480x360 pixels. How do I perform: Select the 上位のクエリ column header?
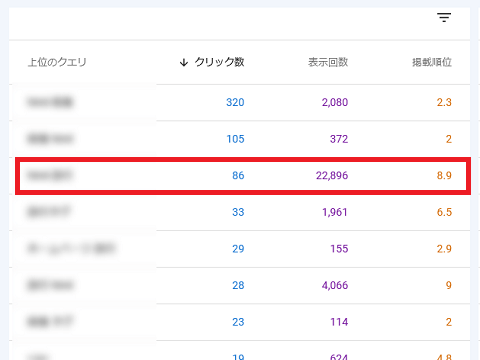click(x=57, y=62)
